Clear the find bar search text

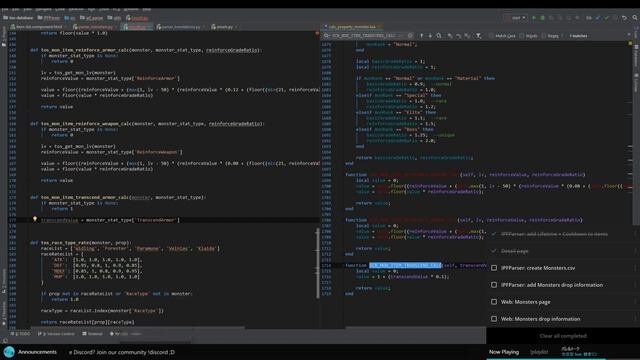[x=410, y=36]
